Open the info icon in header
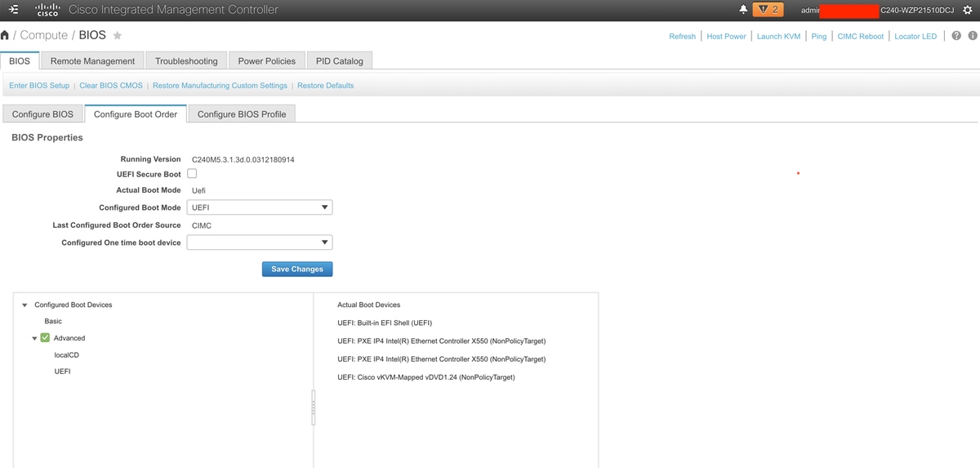 click(973, 35)
